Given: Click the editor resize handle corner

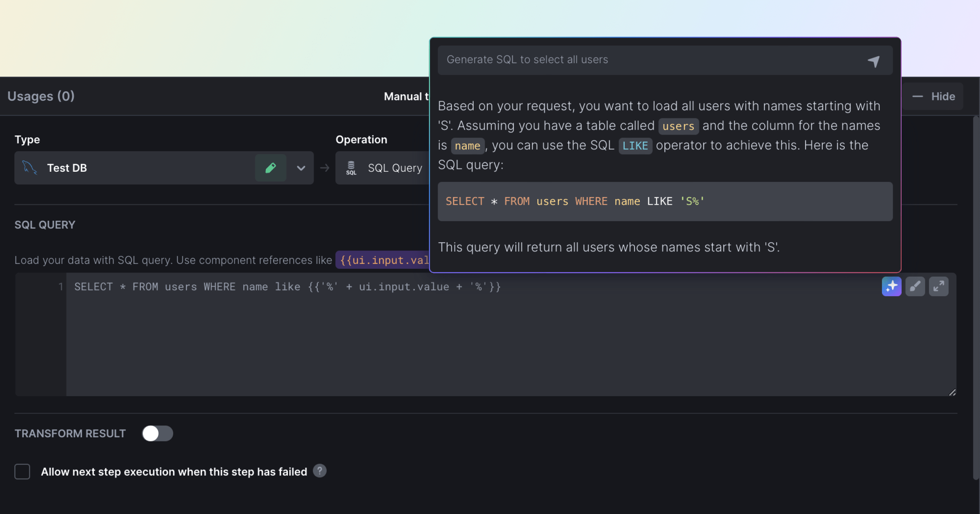Looking at the screenshot, I should tap(952, 392).
